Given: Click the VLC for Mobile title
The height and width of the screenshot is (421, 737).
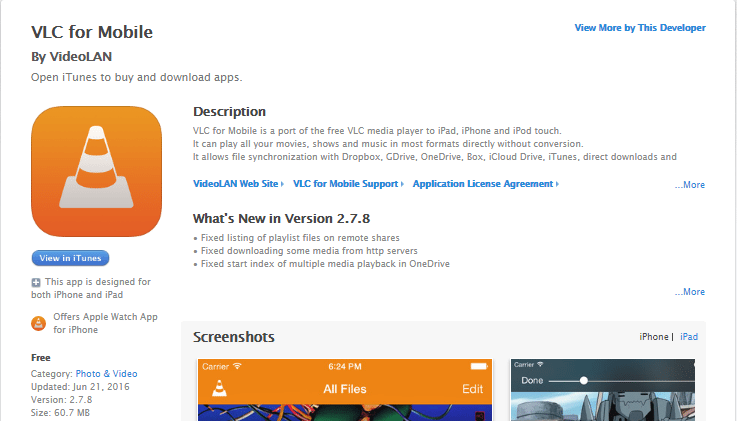Looking at the screenshot, I should pos(92,32).
